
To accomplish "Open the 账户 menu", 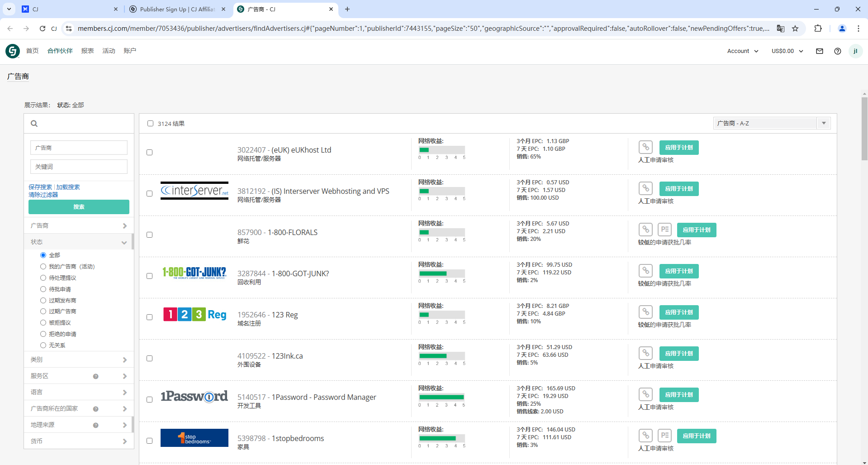I will pyautogui.click(x=130, y=51).
